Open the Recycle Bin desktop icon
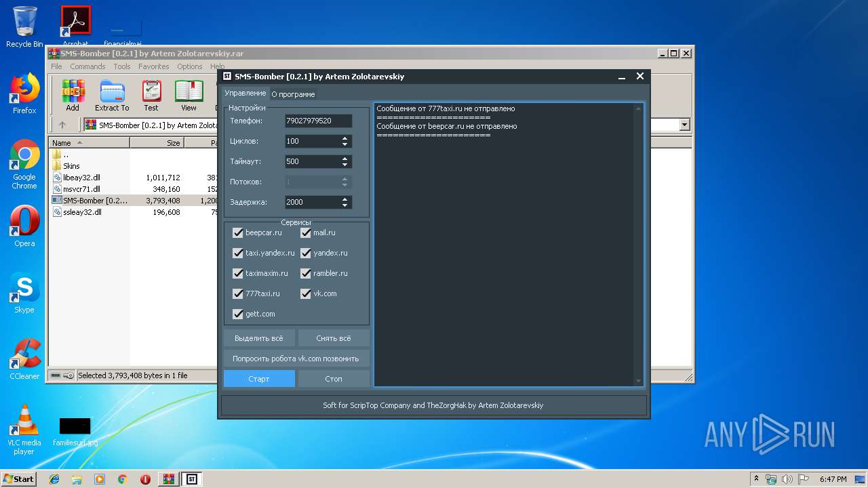This screenshot has width=868, height=488. (x=24, y=27)
